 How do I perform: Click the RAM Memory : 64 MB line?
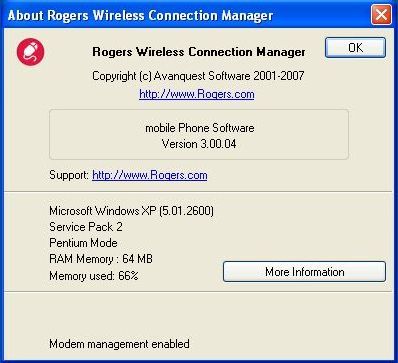[101, 259]
